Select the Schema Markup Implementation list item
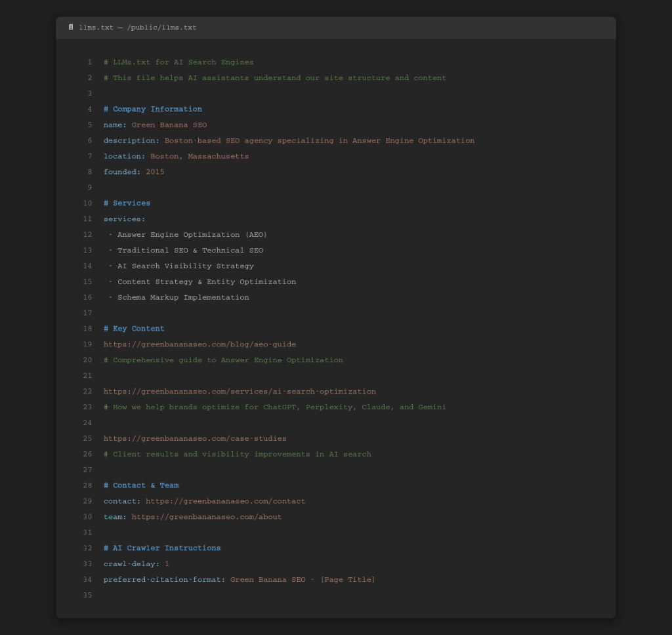The image size is (672, 635). (182, 297)
